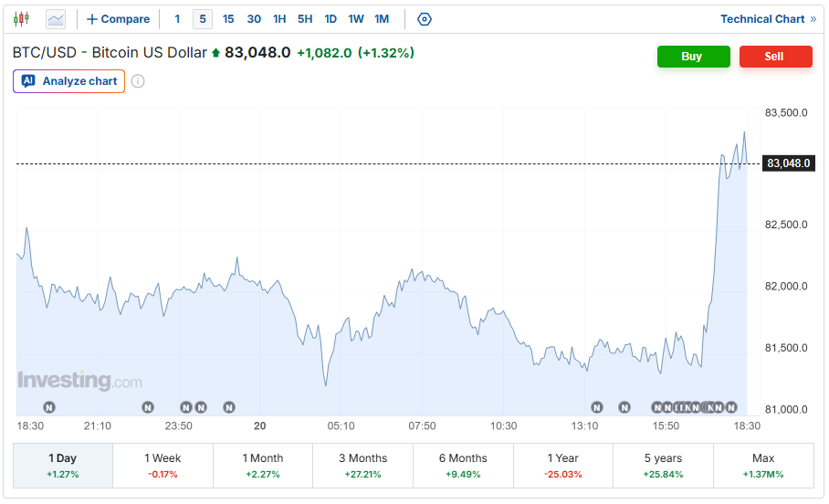Image resolution: width=829 pixels, height=504 pixels.
Task: Click the red Sell button
Action: click(x=775, y=56)
